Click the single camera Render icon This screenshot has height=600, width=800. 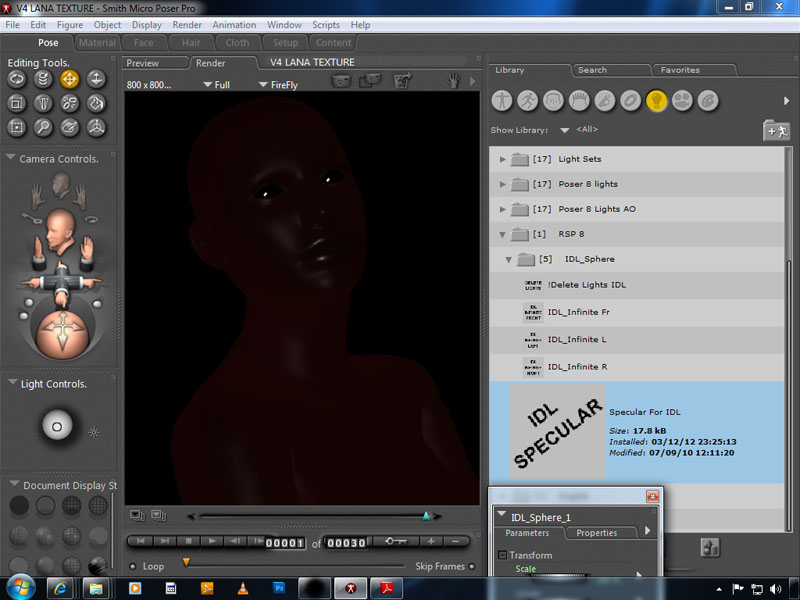(341, 81)
